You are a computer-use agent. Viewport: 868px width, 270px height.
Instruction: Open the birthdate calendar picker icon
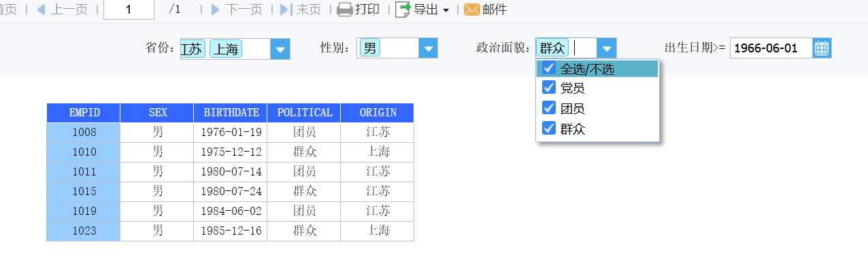pos(822,48)
